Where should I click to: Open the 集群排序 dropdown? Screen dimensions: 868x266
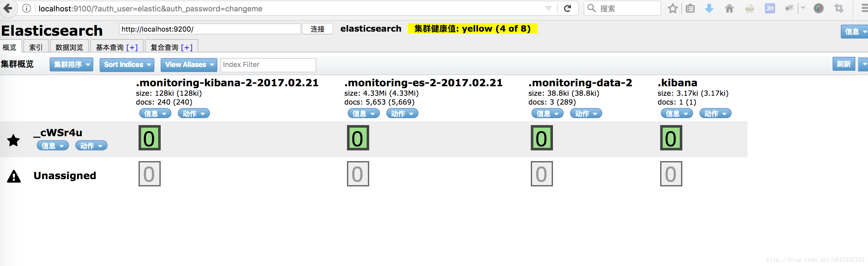[71, 65]
